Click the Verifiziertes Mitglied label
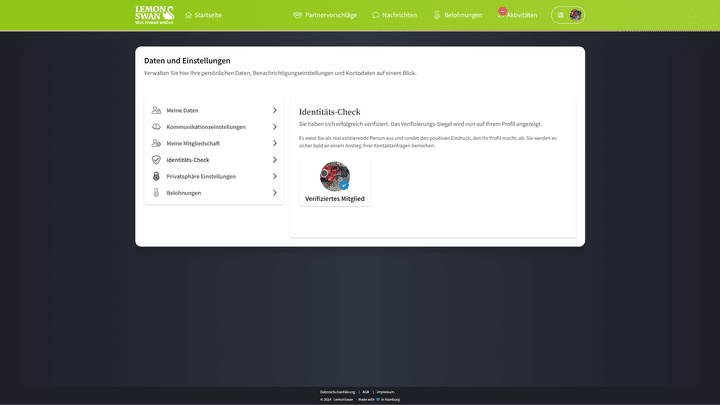 335,199
